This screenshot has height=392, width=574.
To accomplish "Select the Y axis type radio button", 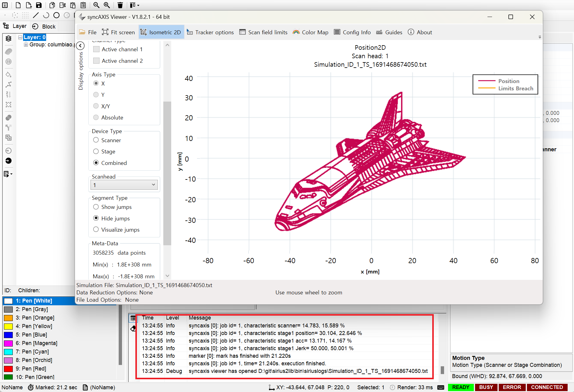I will click(x=96, y=95).
